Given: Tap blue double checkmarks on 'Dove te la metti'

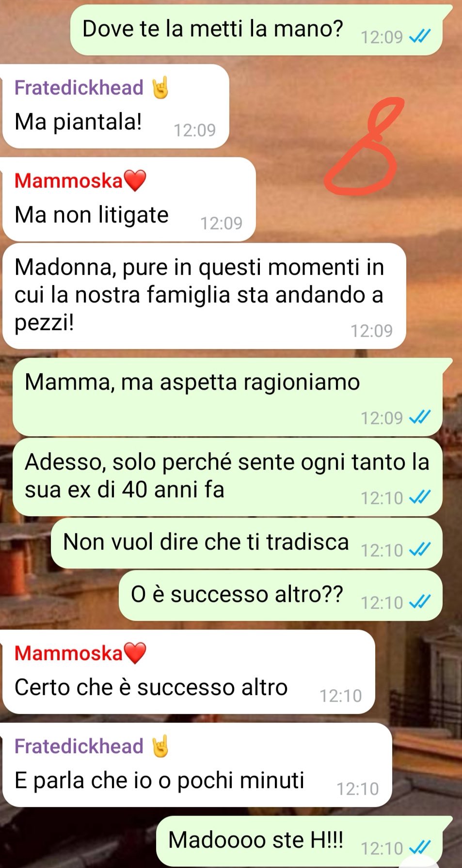Looking at the screenshot, I should coord(420,36).
